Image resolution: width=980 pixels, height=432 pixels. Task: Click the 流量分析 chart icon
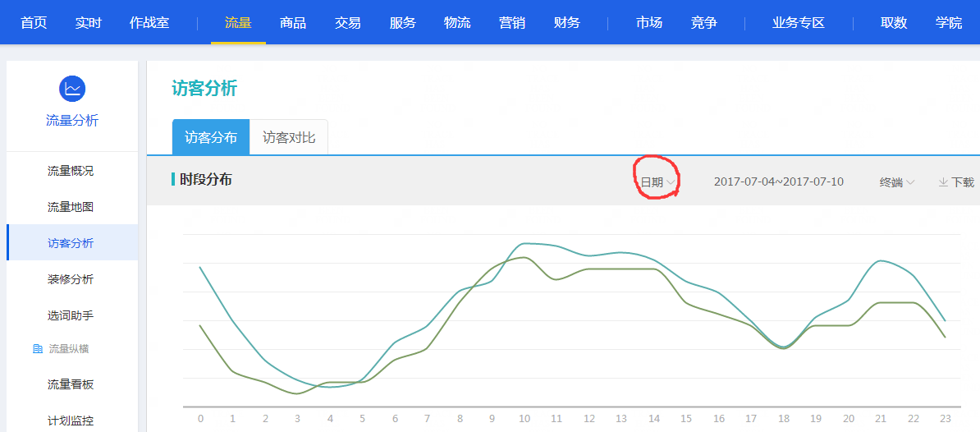pyautogui.click(x=72, y=88)
